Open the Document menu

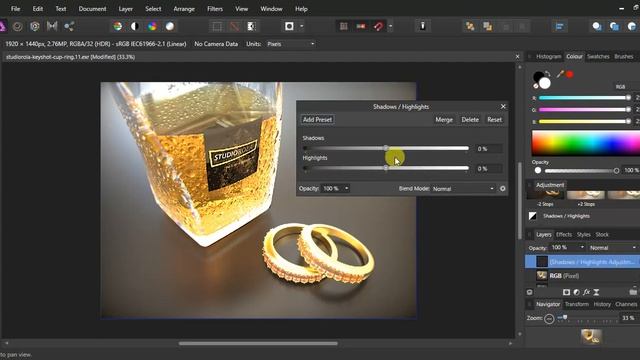[92, 9]
